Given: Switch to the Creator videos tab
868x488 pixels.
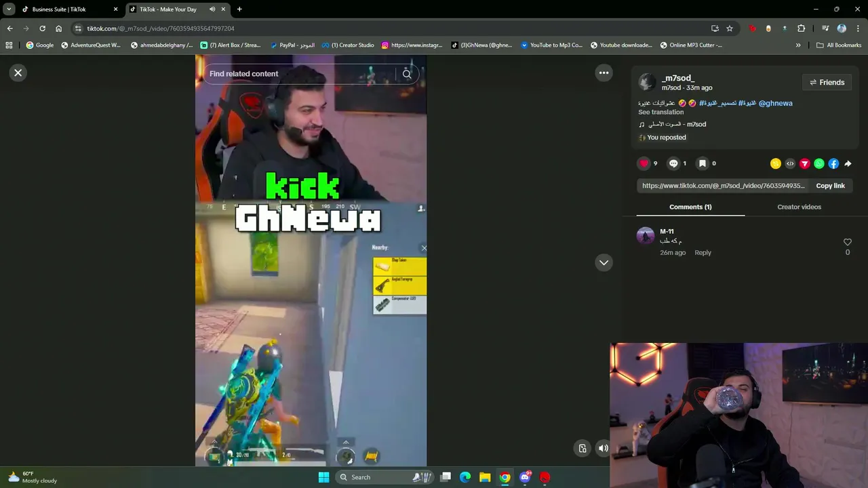Looking at the screenshot, I should click(x=799, y=207).
